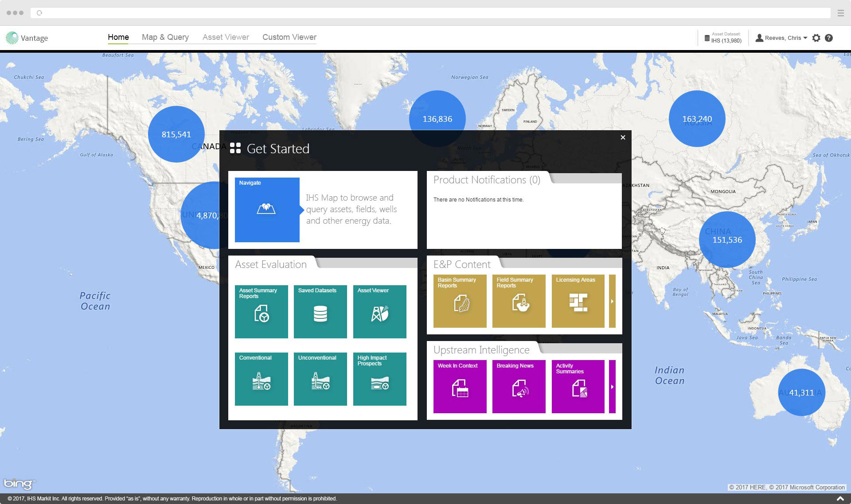Click the browser address bar
This screenshot has width=851, height=504.
coord(430,13)
